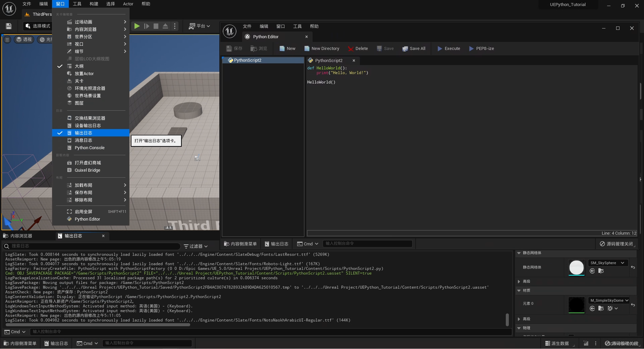Collapse the 物理 section
644x349 pixels.
519,328
